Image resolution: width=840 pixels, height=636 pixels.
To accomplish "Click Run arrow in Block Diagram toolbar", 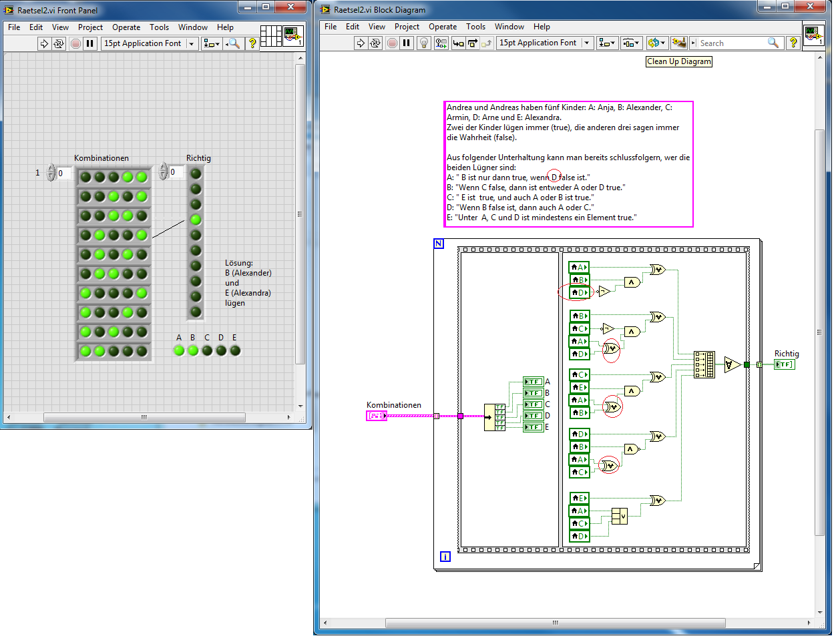I will pyautogui.click(x=361, y=43).
